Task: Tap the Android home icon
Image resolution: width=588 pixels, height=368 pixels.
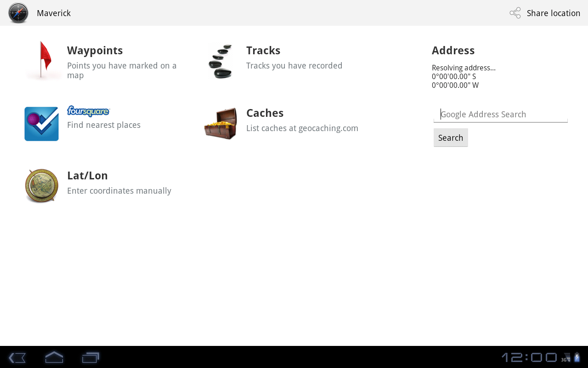Action: (x=54, y=357)
